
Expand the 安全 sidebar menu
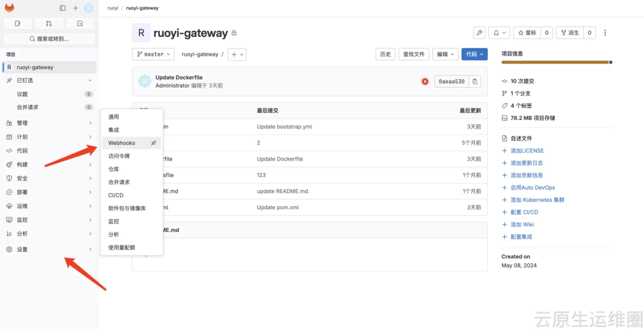point(49,178)
